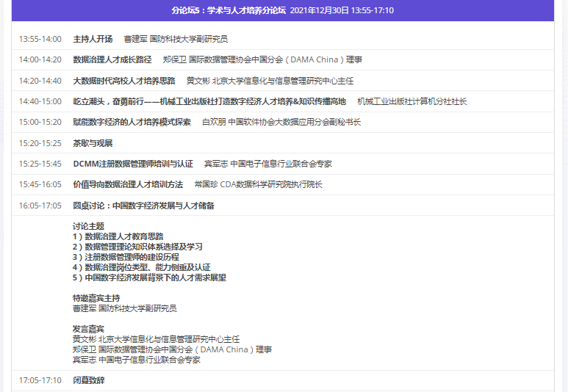The height and width of the screenshot is (392, 568).
Task: Open the 圆桌讨论：中国数字经济发展与人才储备 session
Action: 144,206
